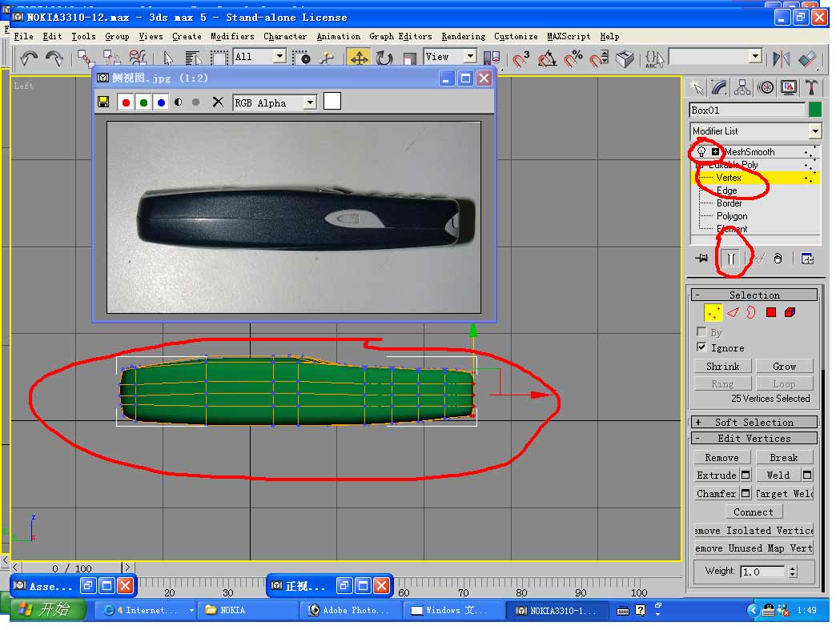Screen dimensions: 840x630
Task: Click the Remove vertices button
Action: click(x=721, y=458)
